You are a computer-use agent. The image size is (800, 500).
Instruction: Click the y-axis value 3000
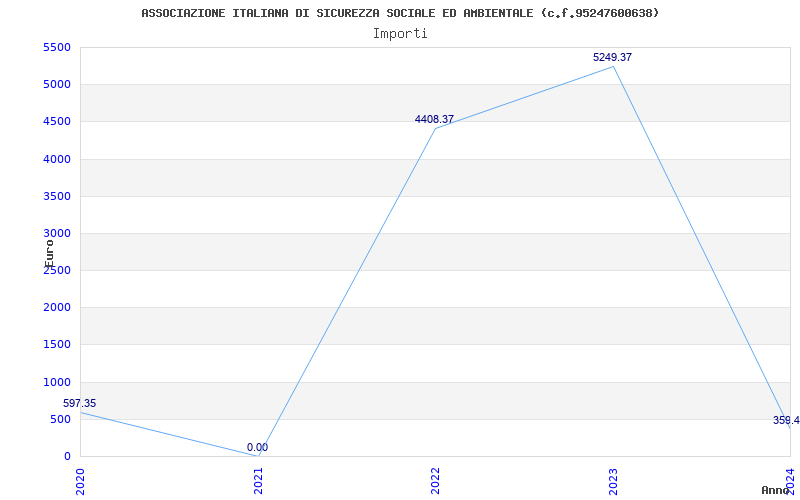pyautogui.click(x=57, y=234)
